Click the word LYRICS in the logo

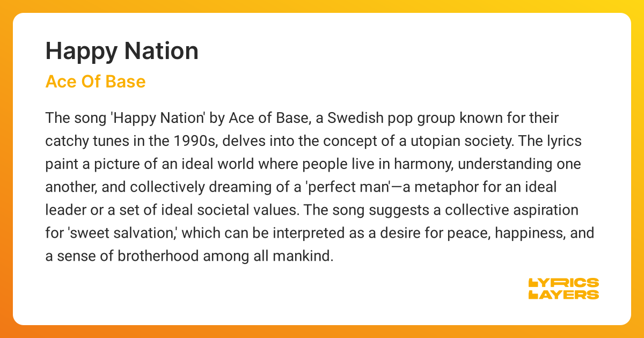[563, 283]
